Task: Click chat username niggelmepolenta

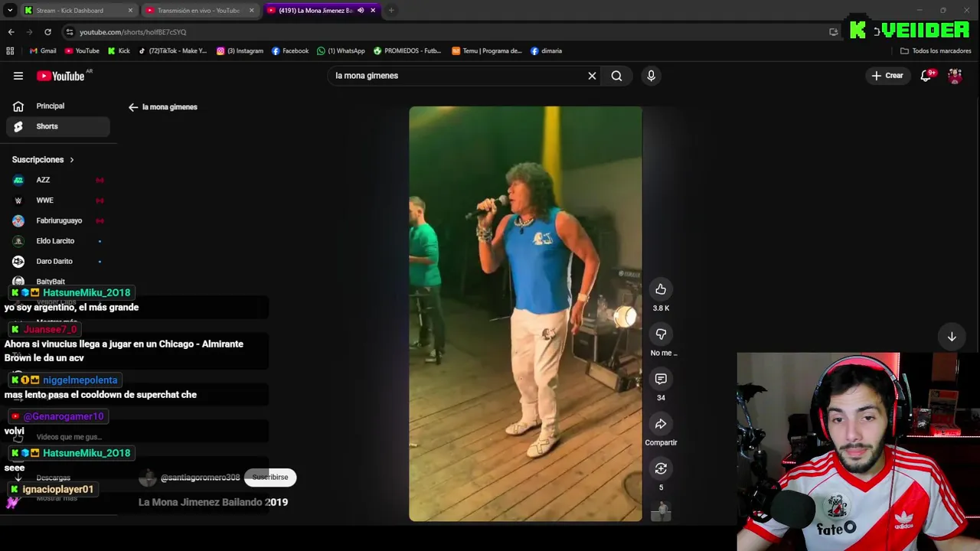Action: pyautogui.click(x=80, y=380)
